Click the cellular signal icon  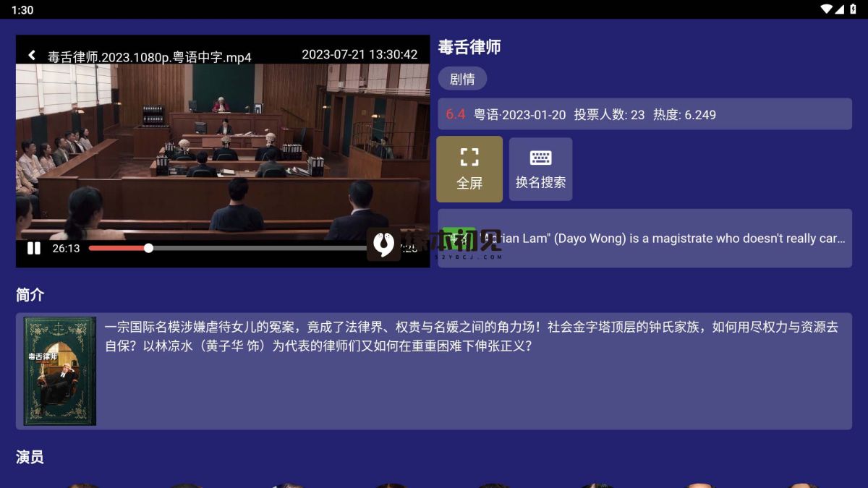pyautogui.click(x=839, y=9)
